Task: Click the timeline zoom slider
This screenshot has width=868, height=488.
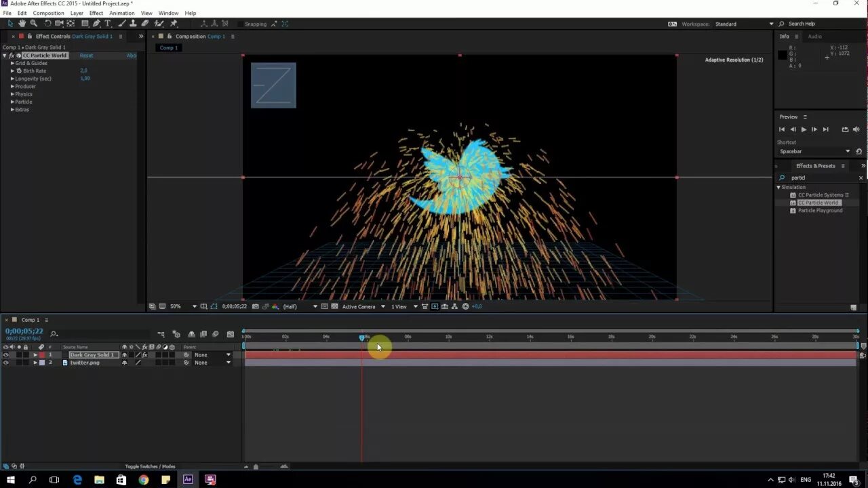Action: (256, 466)
